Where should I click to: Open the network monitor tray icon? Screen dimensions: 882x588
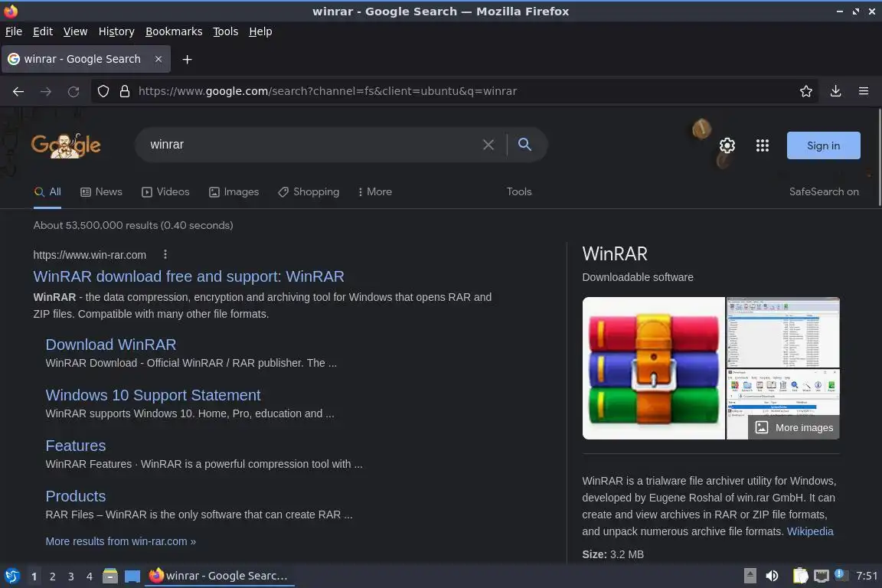click(822, 576)
